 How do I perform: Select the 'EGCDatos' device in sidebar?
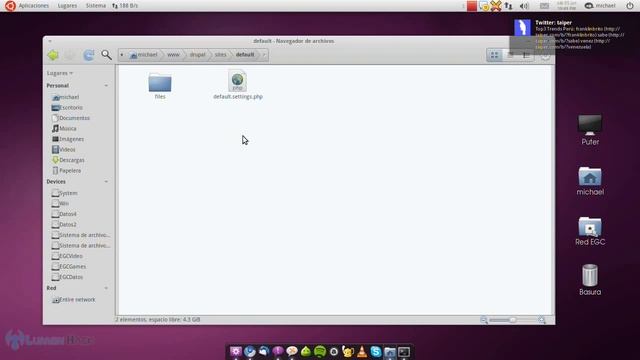coord(67,277)
